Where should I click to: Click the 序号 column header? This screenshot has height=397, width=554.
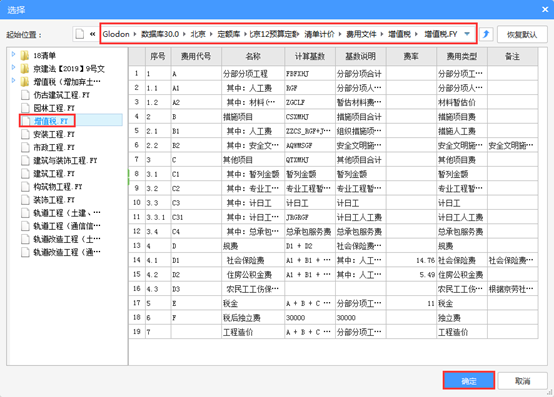click(158, 56)
